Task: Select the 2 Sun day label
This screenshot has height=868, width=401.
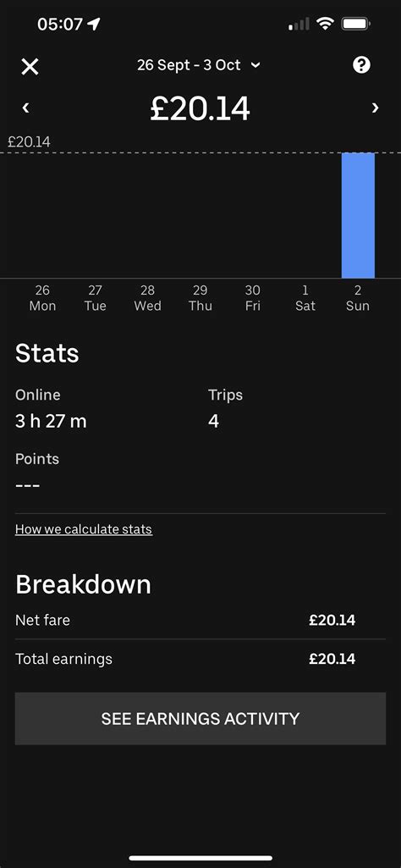Action: [x=358, y=298]
